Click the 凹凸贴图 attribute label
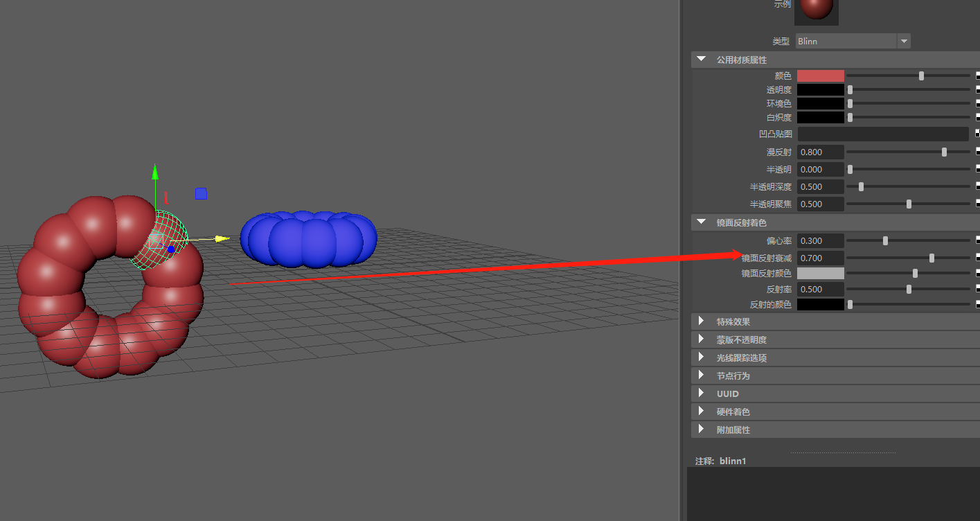 tap(775, 134)
